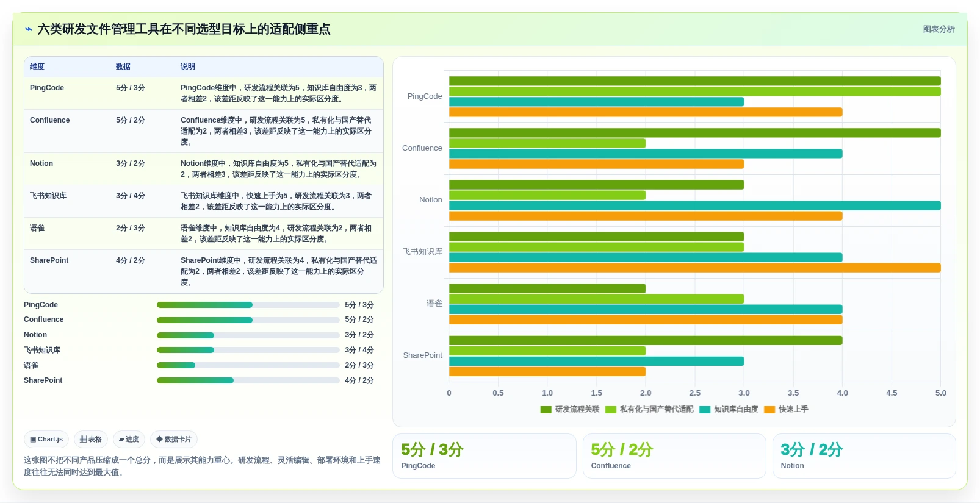980x503 pixels.
Task: Select the 飞书知识库 table row name
Action: click(48, 196)
